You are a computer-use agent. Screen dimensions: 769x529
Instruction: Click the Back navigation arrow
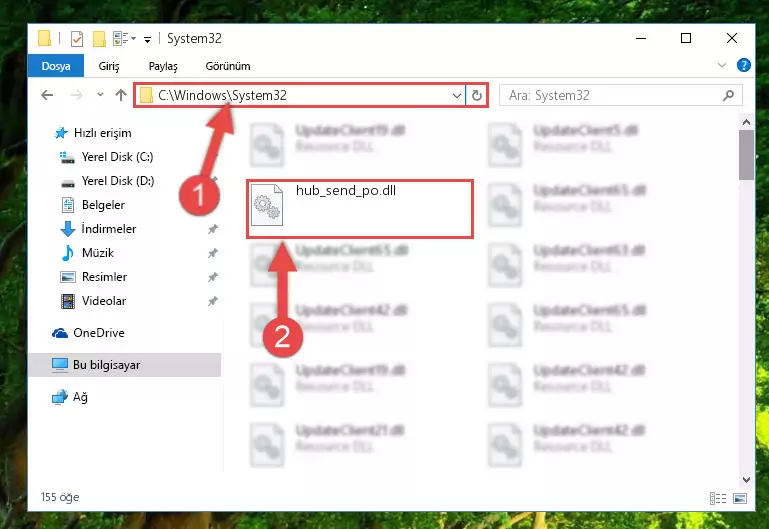pyautogui.click(x=47, y=95)
